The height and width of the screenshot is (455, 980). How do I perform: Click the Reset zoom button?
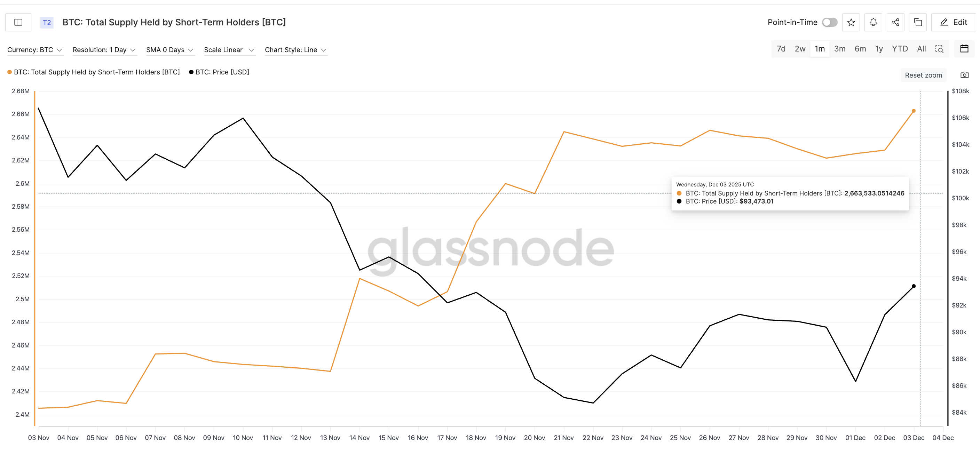click(x=923, y=74)
